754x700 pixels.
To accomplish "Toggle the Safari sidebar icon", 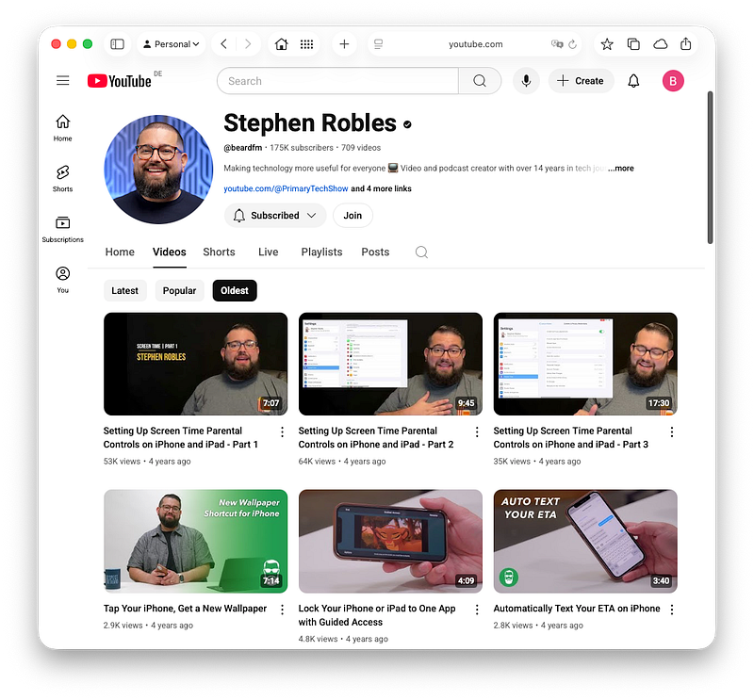I will pyautogui.click(x=117, y=44).
